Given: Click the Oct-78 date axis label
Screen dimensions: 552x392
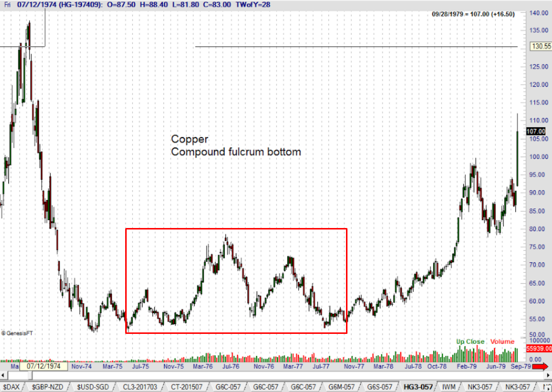Looking at the screenshot, I should (x=437, y=366).
